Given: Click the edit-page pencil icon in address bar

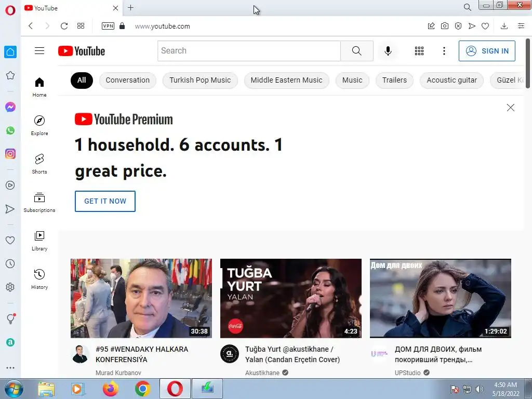Looking at the screenshot, I should [431, 26].
